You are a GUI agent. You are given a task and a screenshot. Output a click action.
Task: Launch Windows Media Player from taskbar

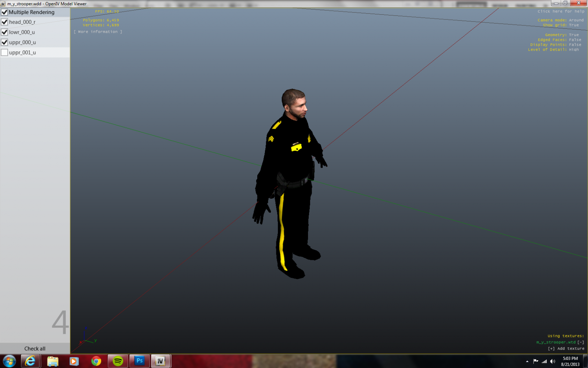coord(74,361)
